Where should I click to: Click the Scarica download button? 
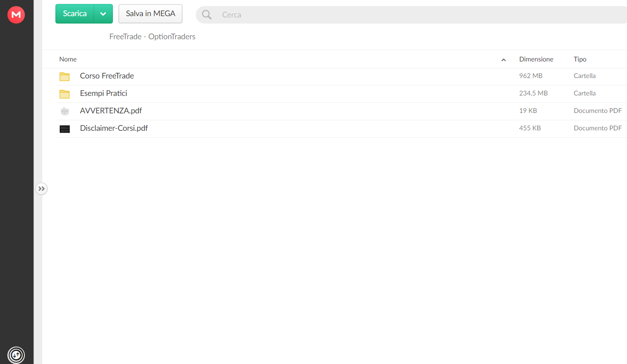click(75, 14)
